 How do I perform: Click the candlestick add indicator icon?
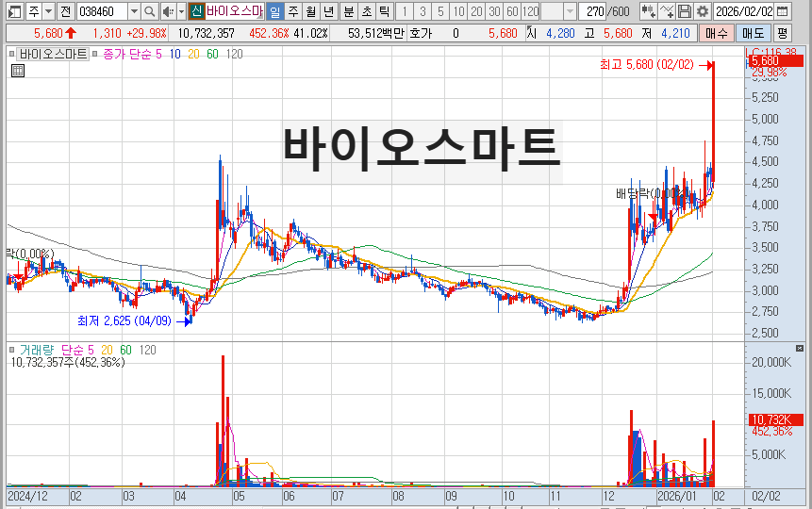[648, 11]
